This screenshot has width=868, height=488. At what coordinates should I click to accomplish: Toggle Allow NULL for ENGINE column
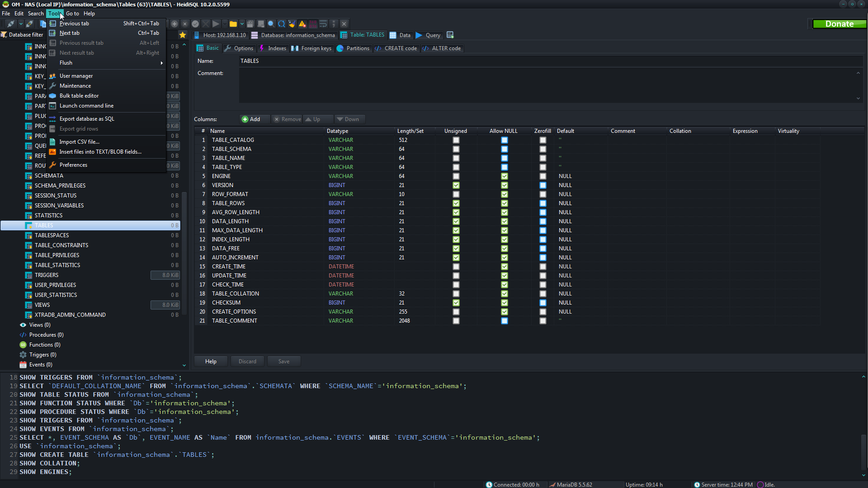coord(504,176)
